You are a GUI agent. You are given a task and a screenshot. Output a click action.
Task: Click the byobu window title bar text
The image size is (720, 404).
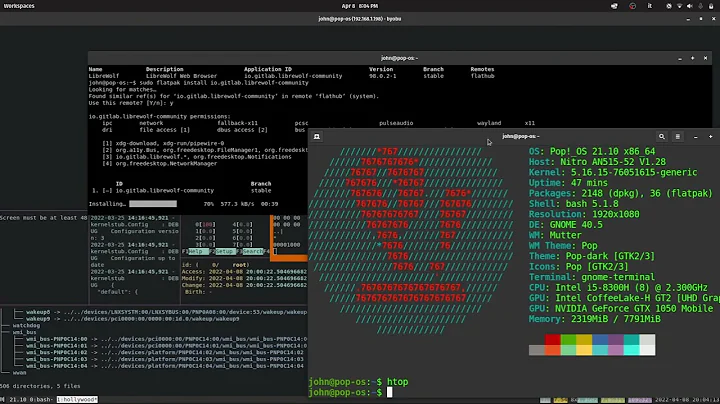coord(360,19)
